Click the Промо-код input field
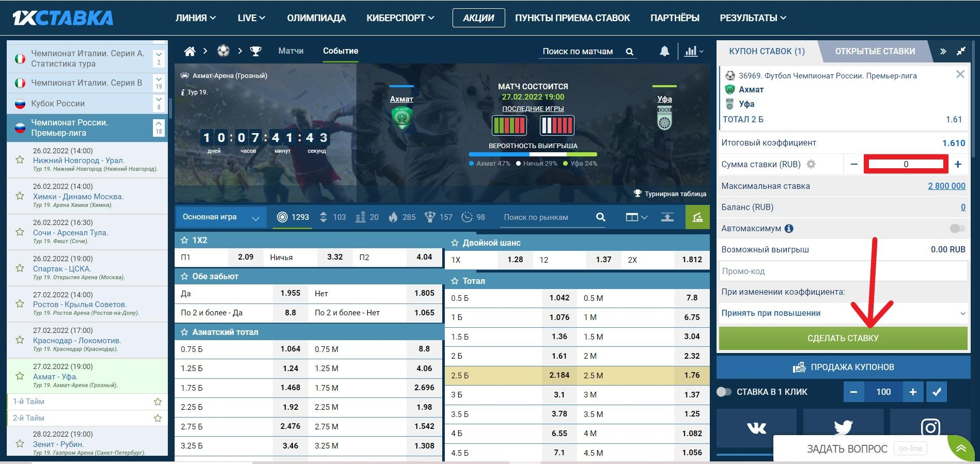The image size is (980, 464). [843, 271]
